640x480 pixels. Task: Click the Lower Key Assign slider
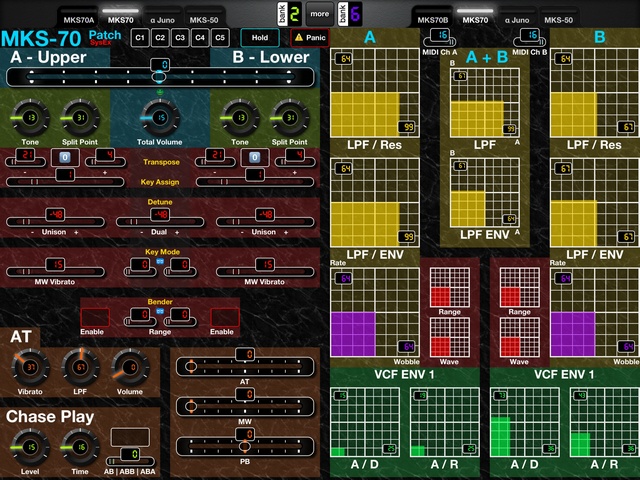[255, 181]
